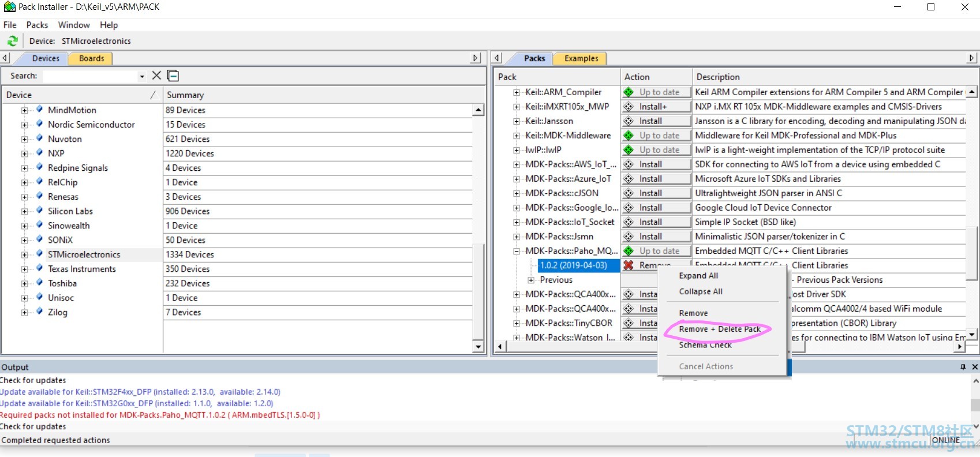Close the Output panel

click(975, 367)
